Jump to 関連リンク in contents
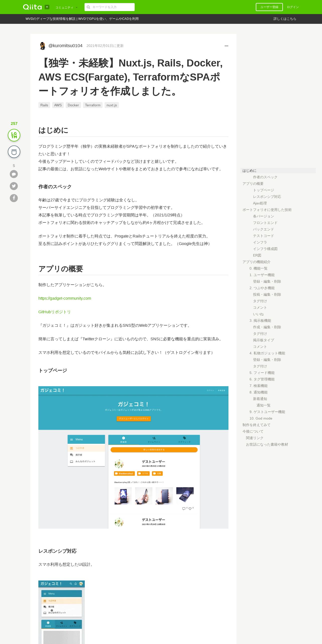The image size is (322, 644). 255,438
